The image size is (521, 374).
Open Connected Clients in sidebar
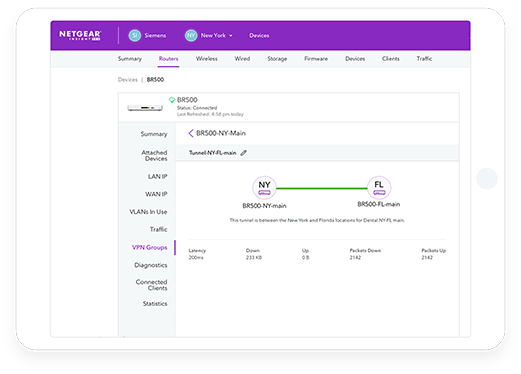point(151,285)
